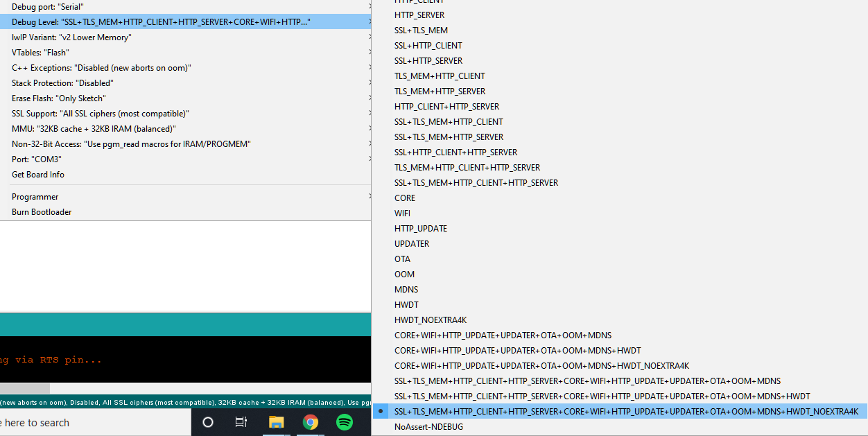This screenshot has height=436, width=868.
Task: Select NoAssert-NDEBUG debug level
Action: click(620, 427)
